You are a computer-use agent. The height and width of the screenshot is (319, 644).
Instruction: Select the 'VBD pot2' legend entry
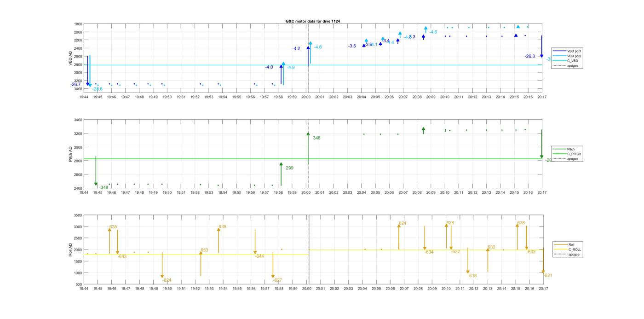pyautogui.click(x=566, y=56)
